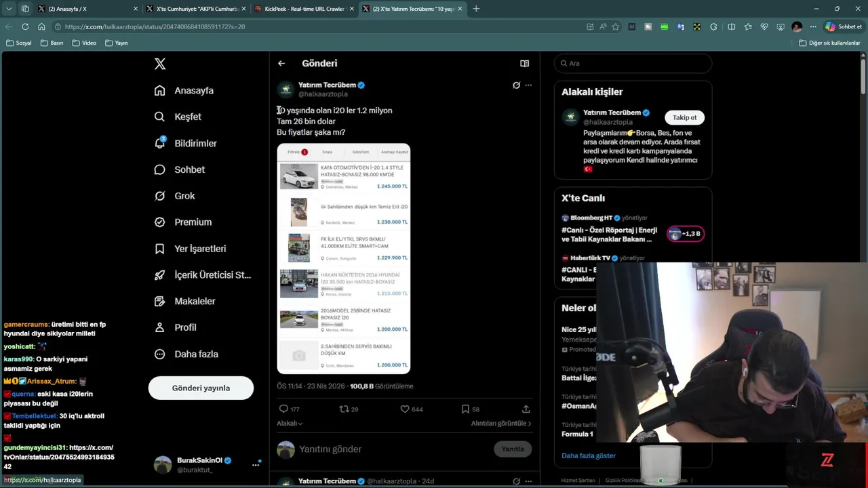This screenshot has height=488, width=868.
Task: Click Daha fazla göster link
Action: [589, 455]
